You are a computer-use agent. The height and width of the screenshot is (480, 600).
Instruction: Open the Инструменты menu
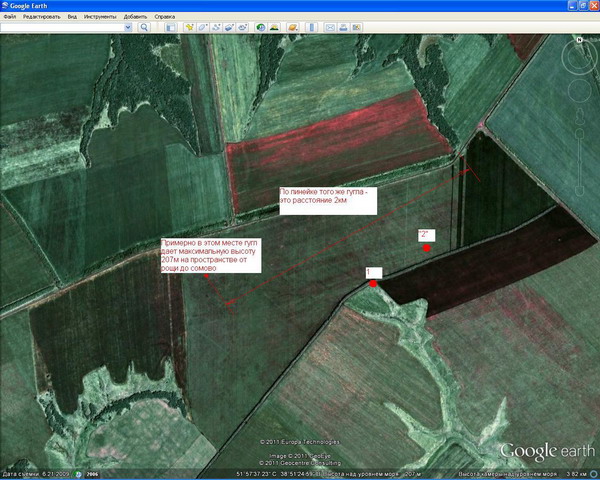(x=99, y=17)
